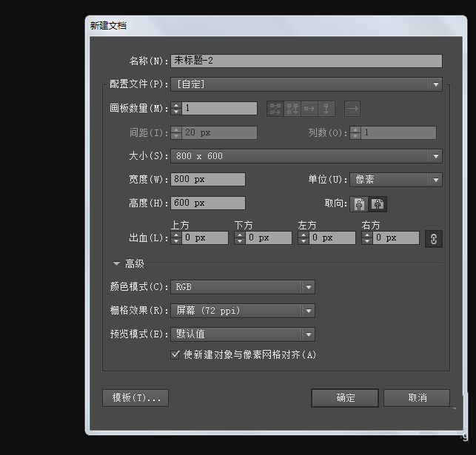Click the 名称 name field with 未标题-2
Screen dimensions: 476x455
tap(306, 61)
